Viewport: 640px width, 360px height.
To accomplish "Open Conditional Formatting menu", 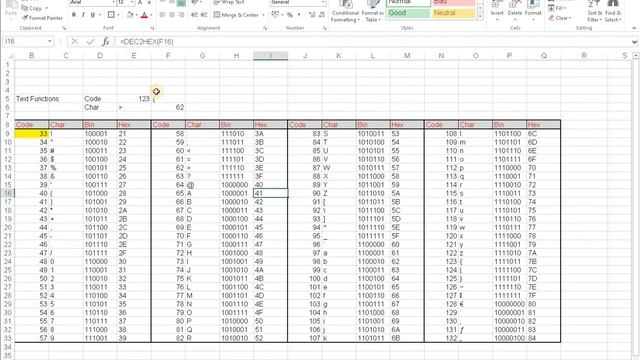I will [x=345, y=11].
